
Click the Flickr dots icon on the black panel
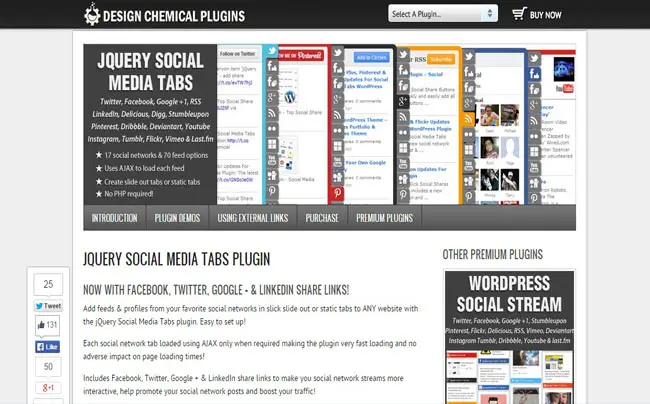tap(403, 133)
